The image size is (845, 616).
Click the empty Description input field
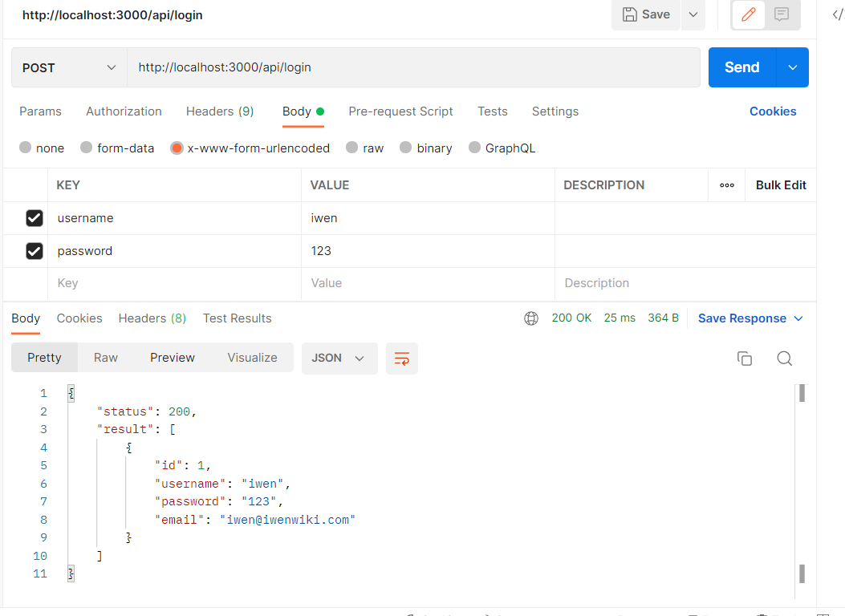(685, 283)
